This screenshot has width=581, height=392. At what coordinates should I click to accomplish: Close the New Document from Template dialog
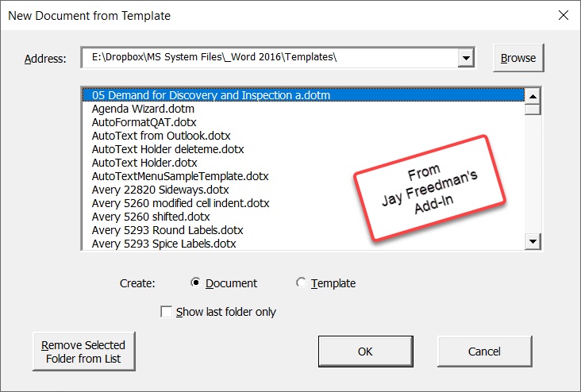click(x=564, y=15)
